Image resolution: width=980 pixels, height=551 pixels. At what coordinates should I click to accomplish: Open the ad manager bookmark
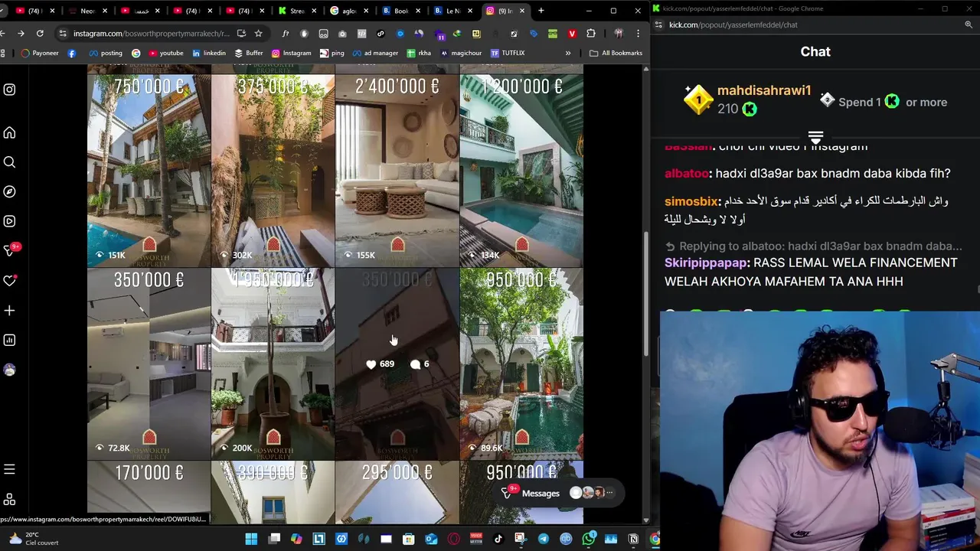point(375,53)
